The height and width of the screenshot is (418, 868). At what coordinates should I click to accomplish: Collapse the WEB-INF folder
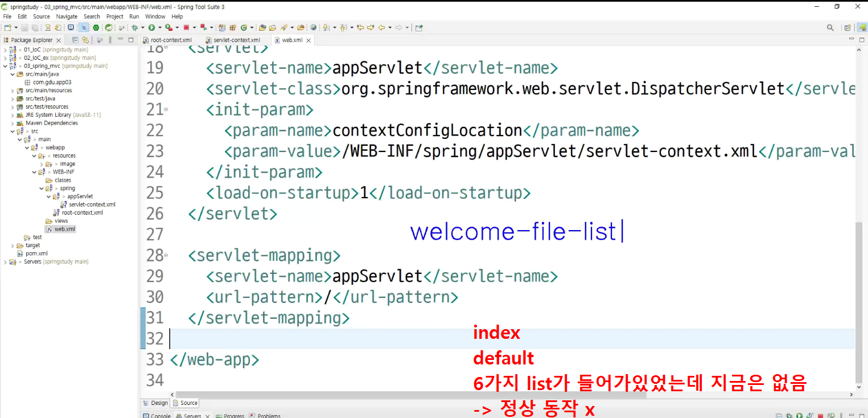34,172
